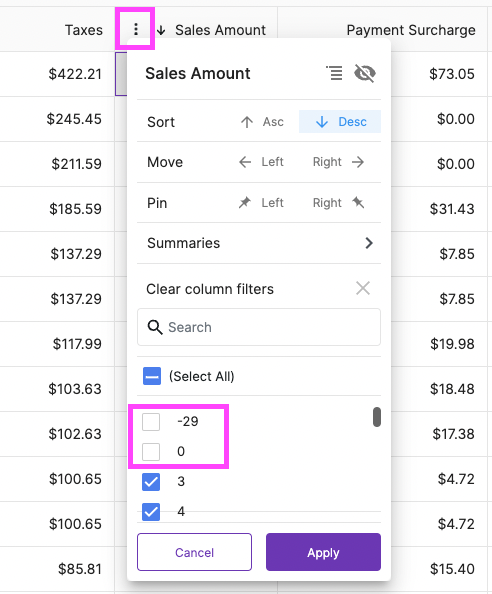
Task: Click the filter list scrollbar thumb
Action: coord(376,417)
